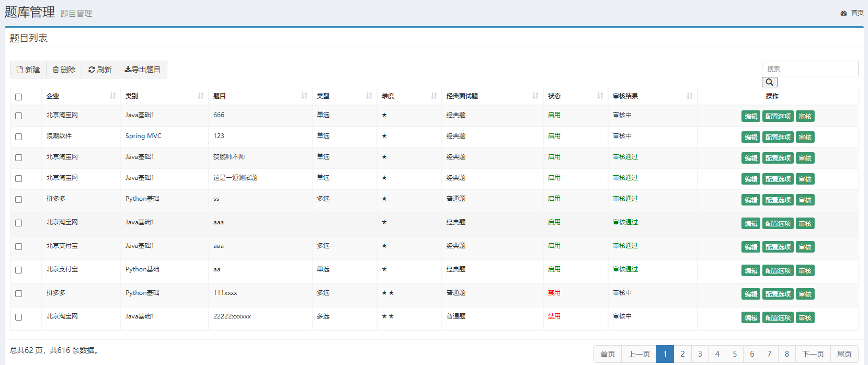The image size is (868, 365).
Task: Select page 1 in pagination
Action: click(665, 354)
